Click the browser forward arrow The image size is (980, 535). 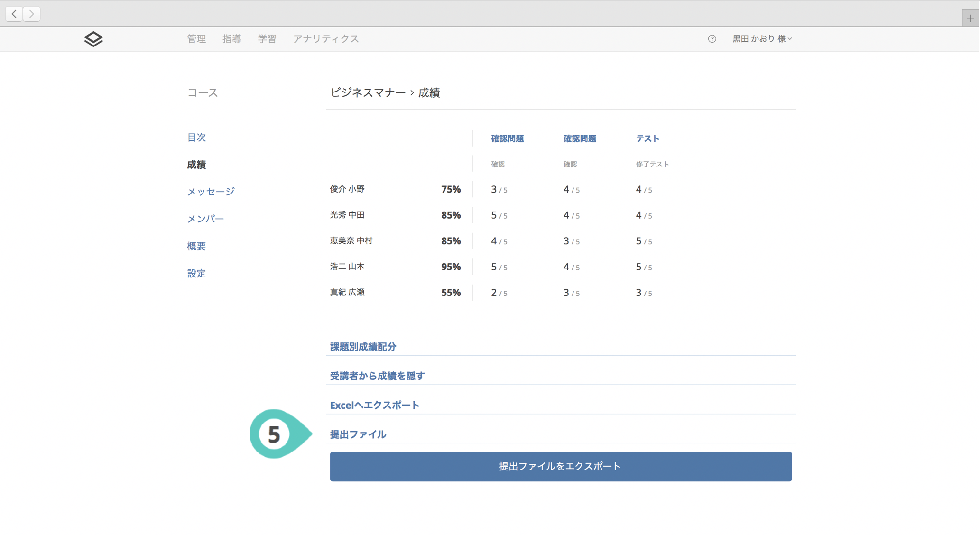click(x=32, y=14)
